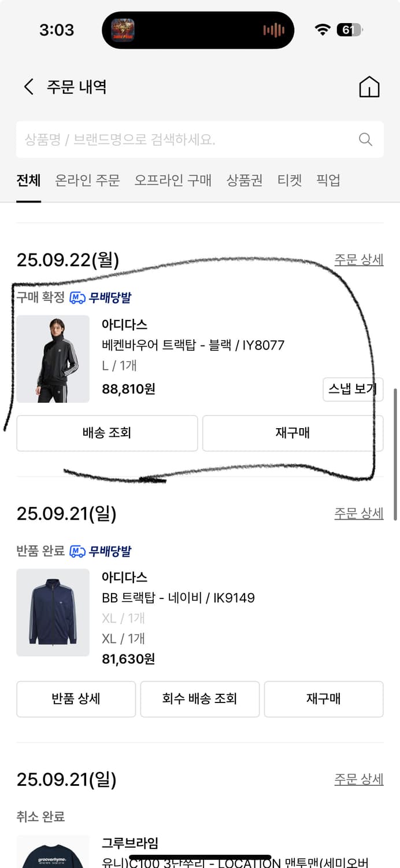Open the 상품권 tab
This screenshot has width=400, height=868.
(x=245, y=181)
